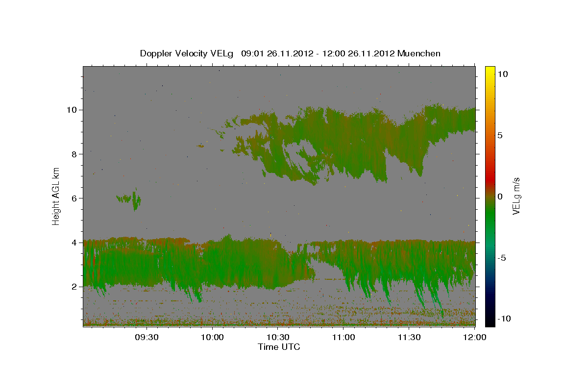
Task: Click the yellow top of the colorbar
Action: [x=490, y=70]
